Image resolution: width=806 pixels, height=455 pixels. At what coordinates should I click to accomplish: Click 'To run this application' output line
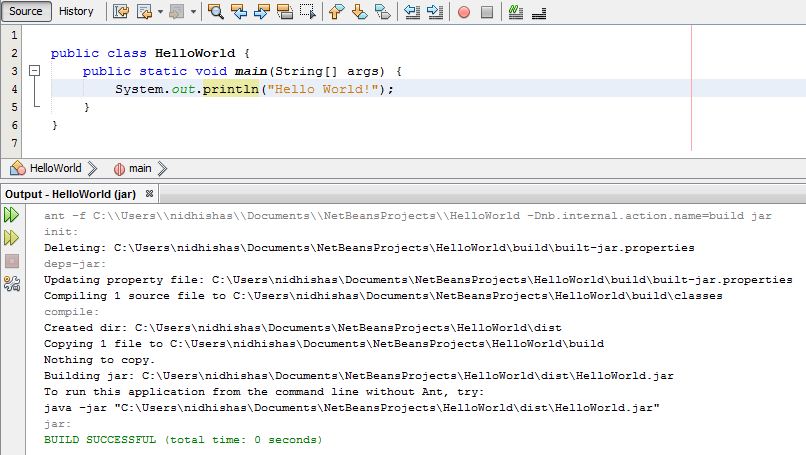click(264, 392)
